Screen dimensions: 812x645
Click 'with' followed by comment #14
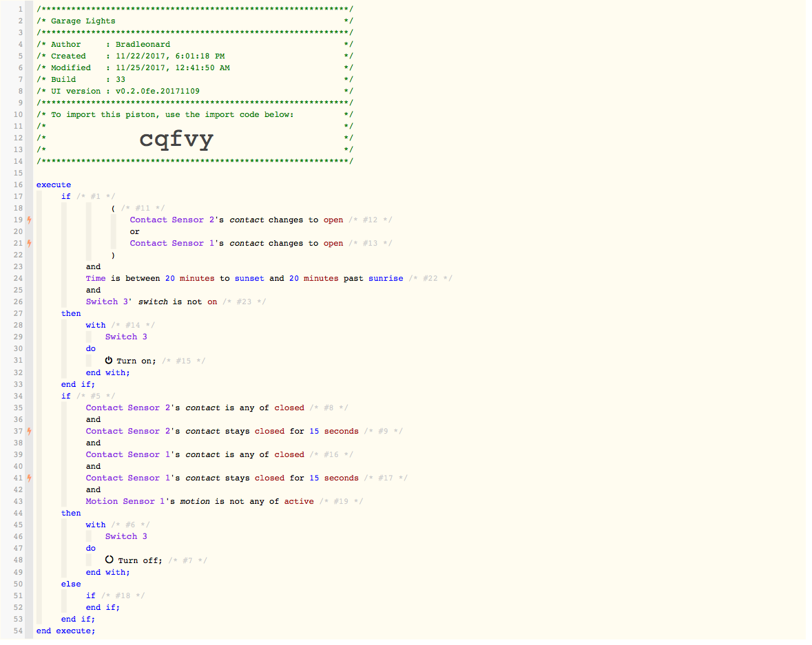point(96,325)
